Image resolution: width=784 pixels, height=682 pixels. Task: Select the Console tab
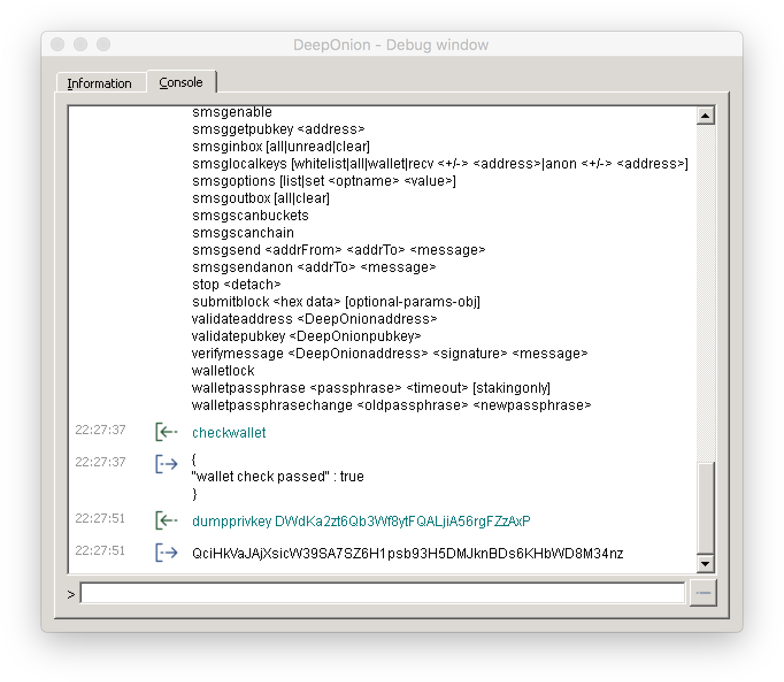coord(181,82)
